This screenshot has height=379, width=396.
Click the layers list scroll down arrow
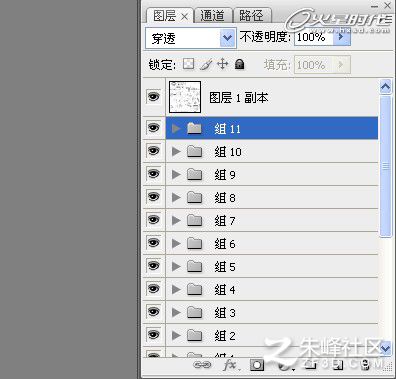coord(385,349)
